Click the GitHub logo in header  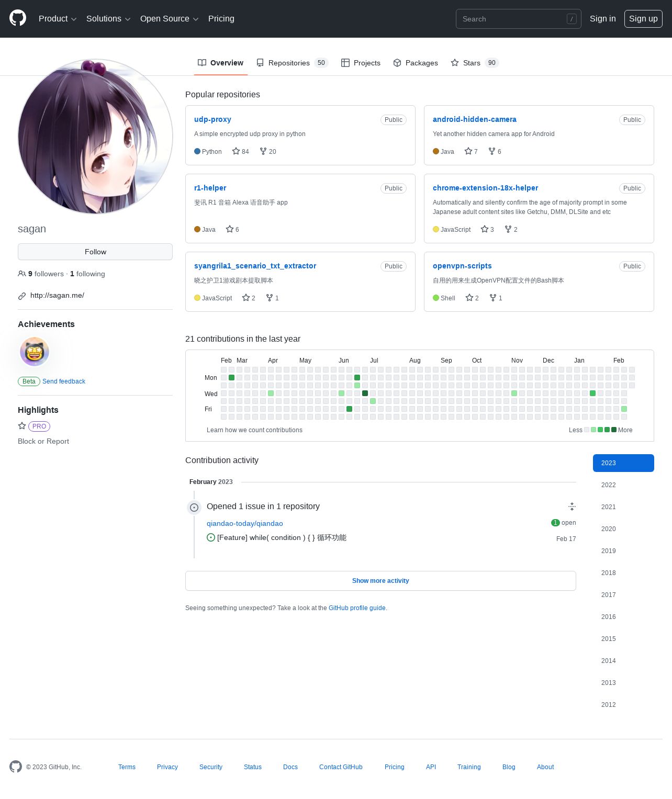pos(18,18)
